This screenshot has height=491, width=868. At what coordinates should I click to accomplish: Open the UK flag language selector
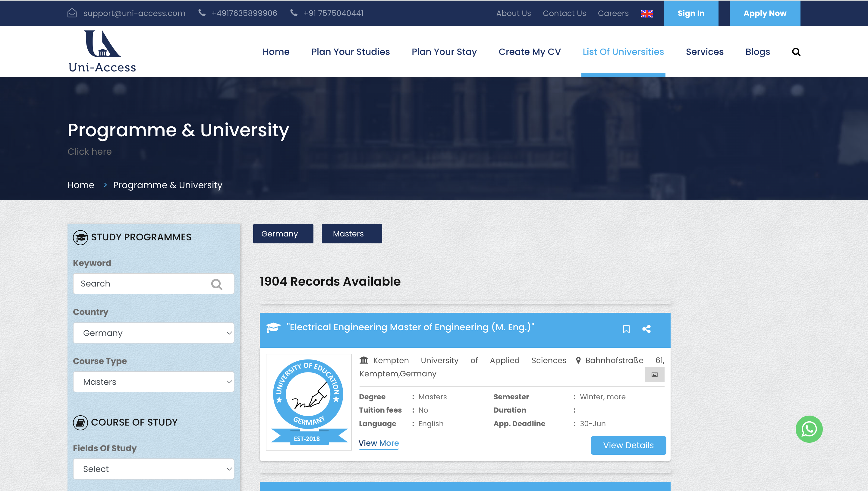[646, 14]
